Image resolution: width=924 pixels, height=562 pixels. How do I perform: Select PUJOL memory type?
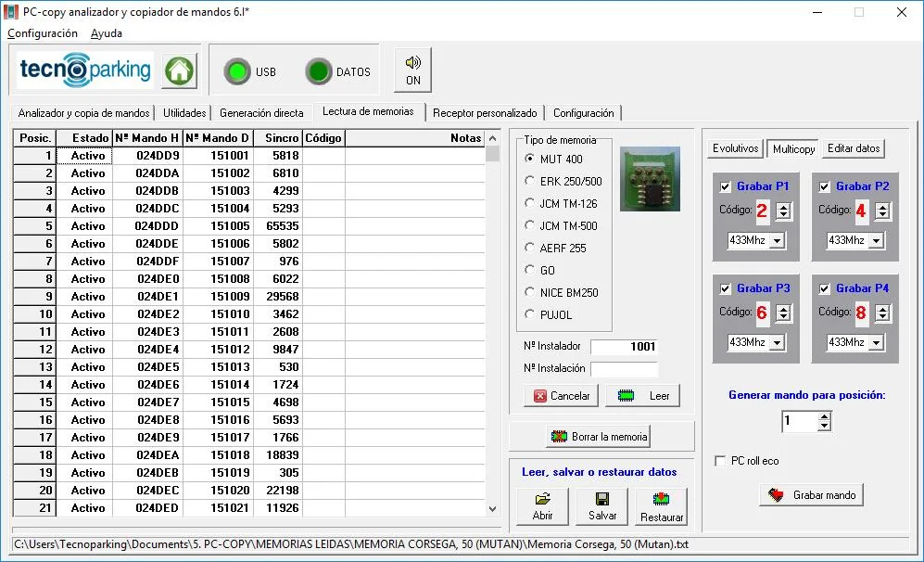pos(548,315)
